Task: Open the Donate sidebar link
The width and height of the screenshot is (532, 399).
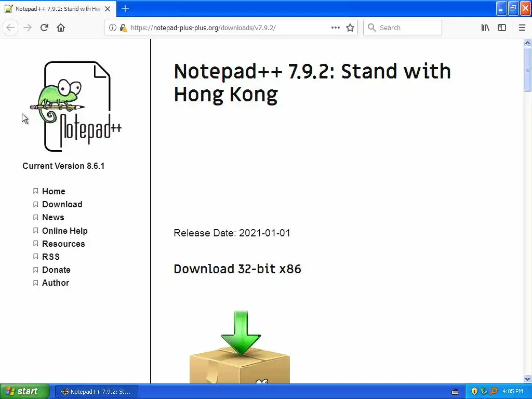Action: [x=56, y=270]
